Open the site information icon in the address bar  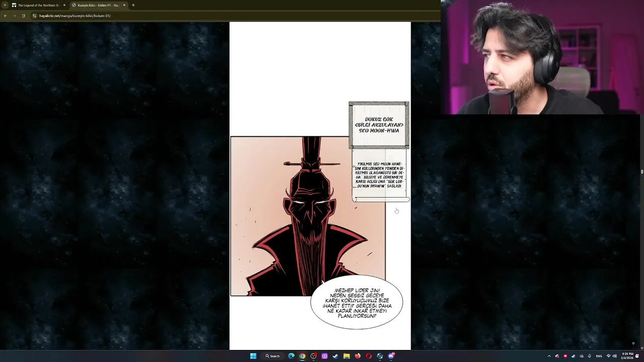pyautogui.click(x=34, y=16)
